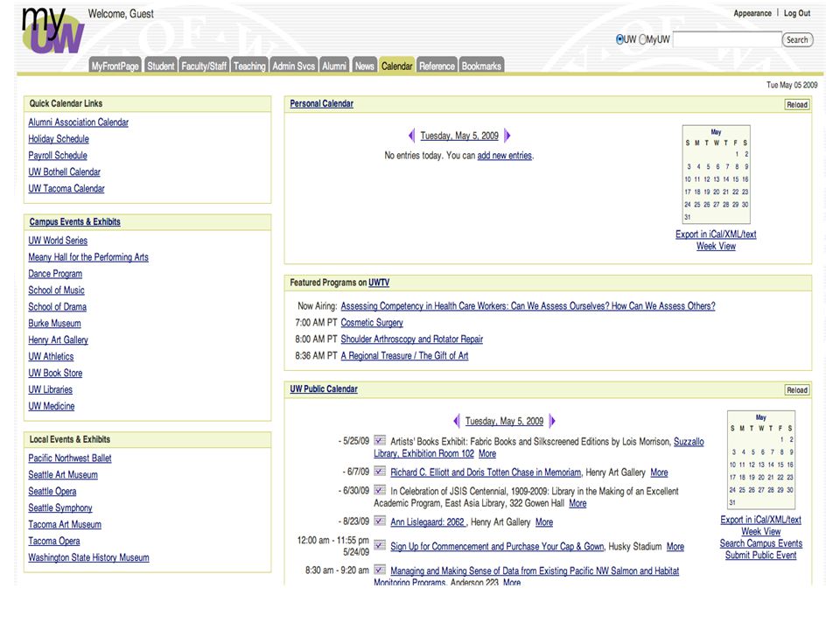The image size is (840, 630).
Task: Click Log Out
Action: pyautogui.click(x=797, y=13)
